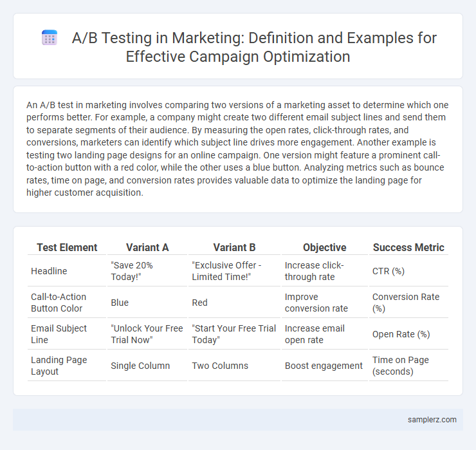Click the '"Exclusive Offer - Limited Time!"' cell

click(234, 271)
